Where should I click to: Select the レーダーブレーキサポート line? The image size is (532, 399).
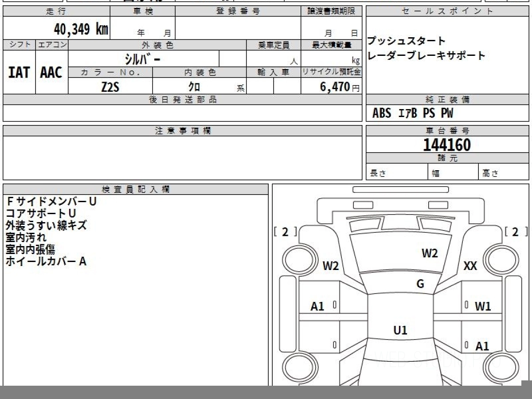click(426, 55)
